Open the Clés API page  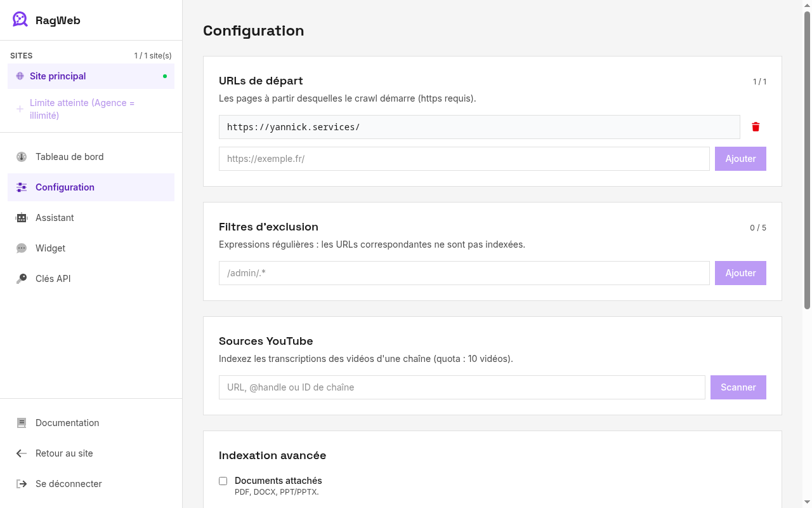[x=91, y=279]
